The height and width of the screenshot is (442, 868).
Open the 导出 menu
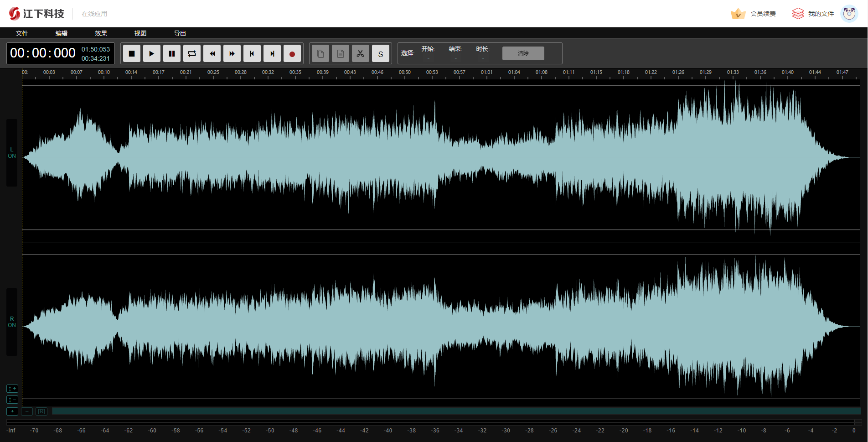click(180, 33)
